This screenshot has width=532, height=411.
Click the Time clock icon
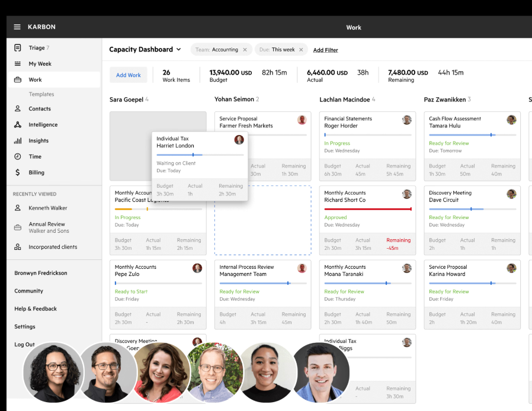point(18,157)
